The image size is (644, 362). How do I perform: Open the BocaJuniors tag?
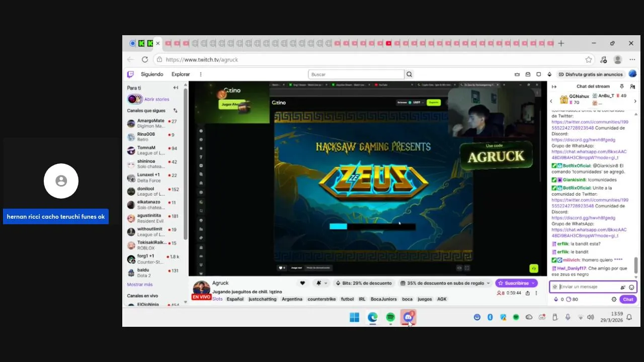click(x=384, y=299)
